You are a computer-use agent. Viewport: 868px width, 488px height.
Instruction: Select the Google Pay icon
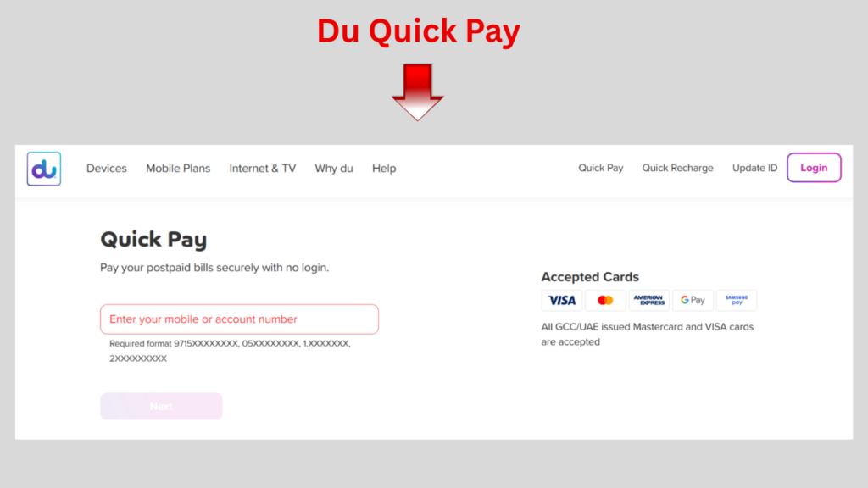693,301
